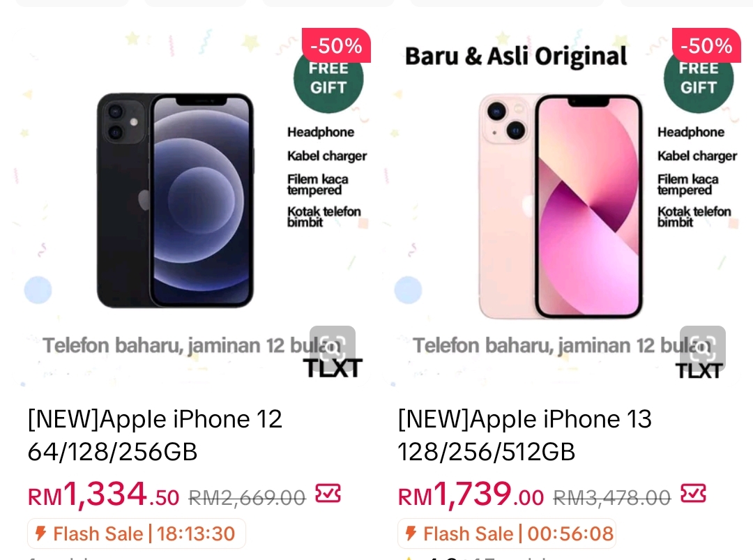Tap RM1,334.50 price of iPhone 12
This screenshot has width=753, height=560.
(x=103, y=494)
